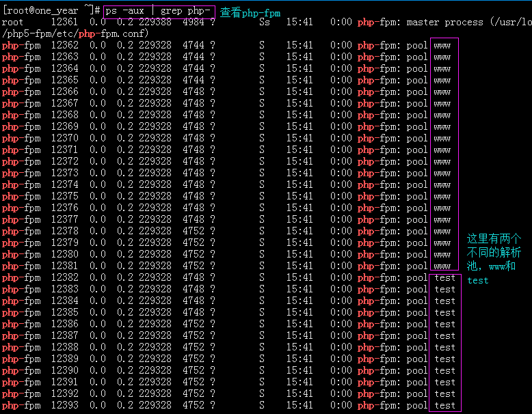Screen dimensions: 532x414
Task: Select PID 12374 in the process list
Action: coord(64,184)
